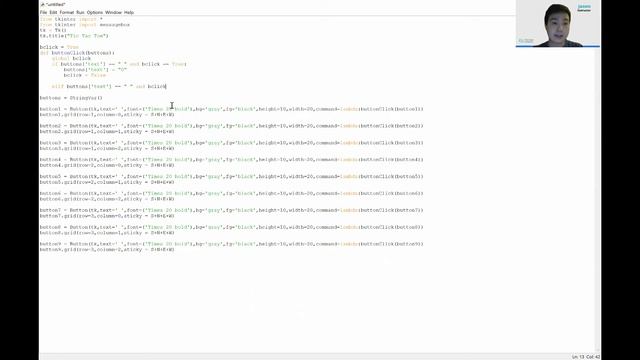Click the button2.grid(row=1,column=1) line
Image resolution: width=640 pixels, height=360 pixels.
click(107, 132)
